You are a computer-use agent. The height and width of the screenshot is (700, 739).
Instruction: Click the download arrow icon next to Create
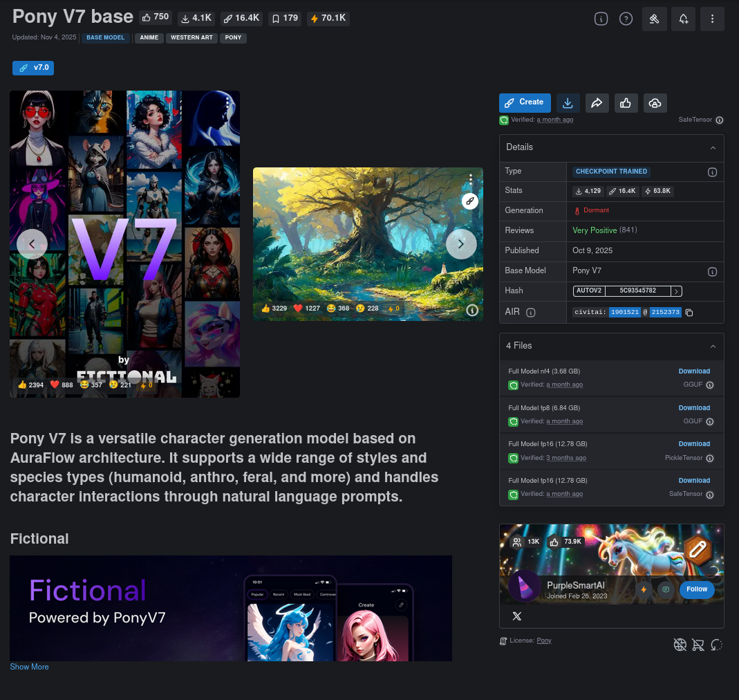(568, 103)
